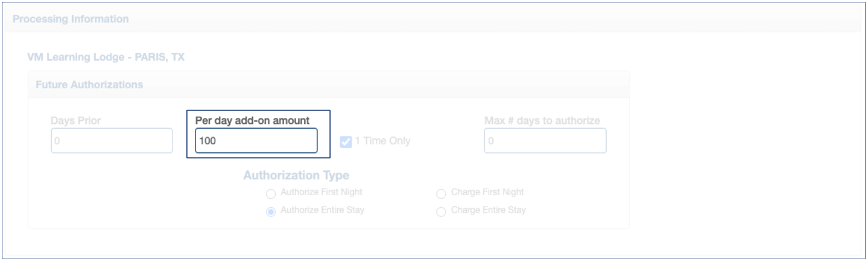Click the Authorize First Night label text
The height and width of the screenshot is (261, 868).
(x=322, y=193)
